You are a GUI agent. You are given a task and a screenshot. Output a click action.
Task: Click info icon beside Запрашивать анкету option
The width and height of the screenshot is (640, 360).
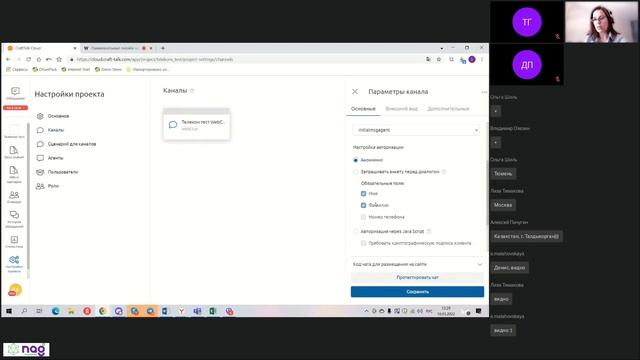tap(444, 172)
